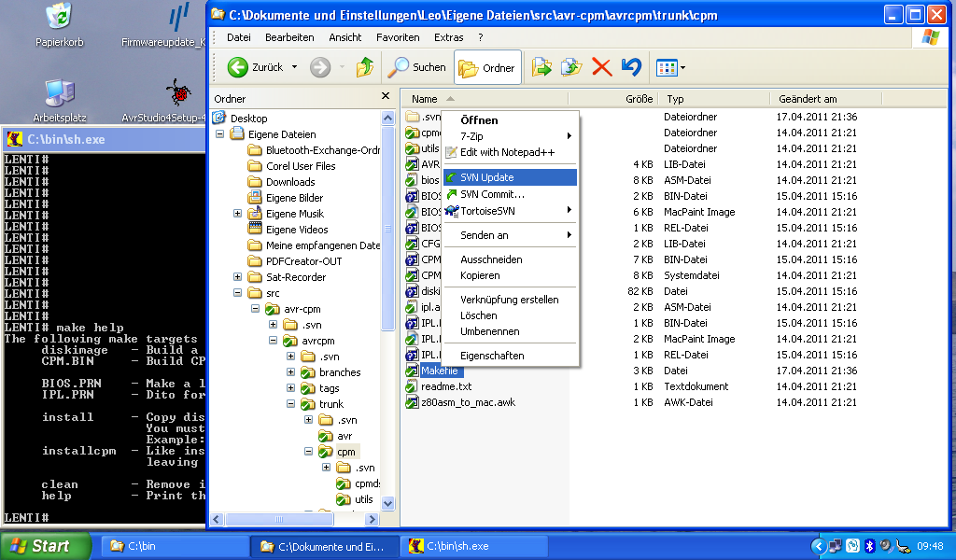The height and width of the screenshot is (560, 956).
Task: Sort by Größe column header
Action: 613,99
